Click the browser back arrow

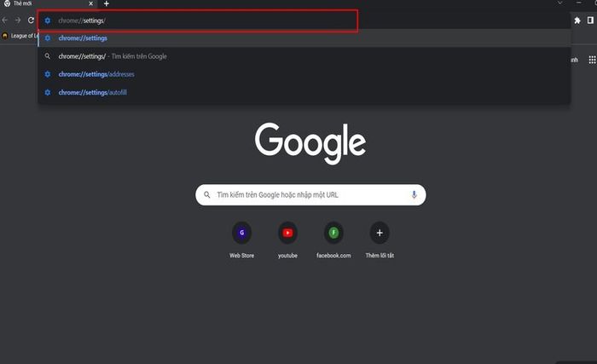click(x=5, y=20)
